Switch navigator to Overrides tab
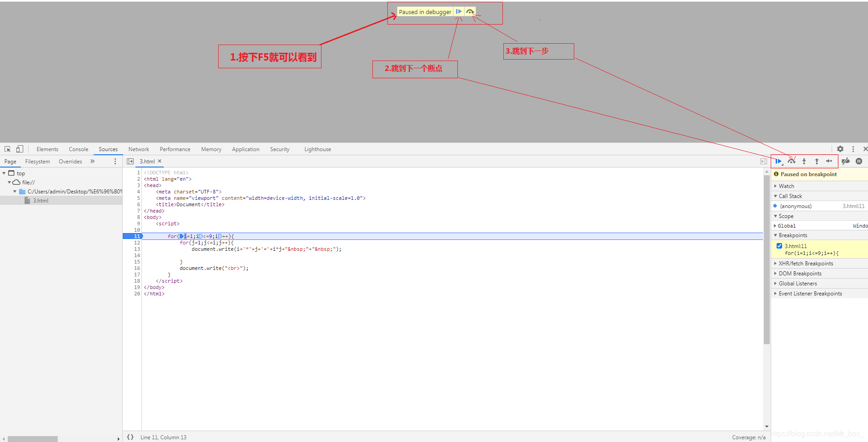 (70, 162)
